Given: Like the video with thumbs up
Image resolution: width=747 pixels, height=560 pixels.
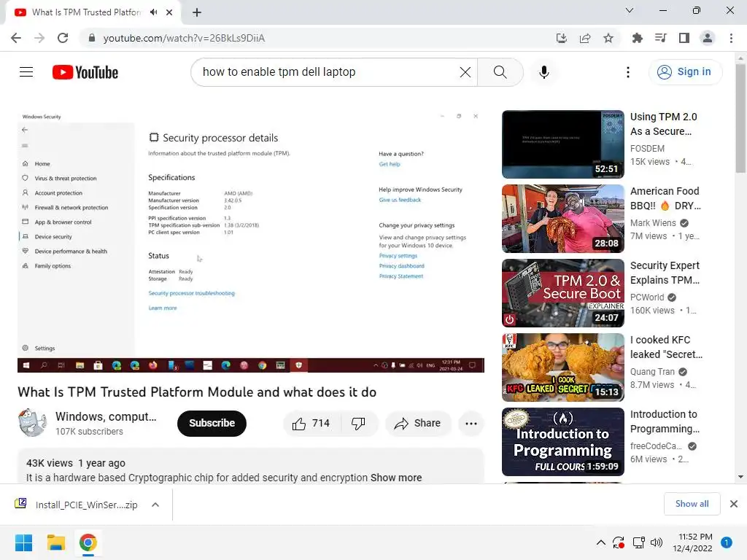Looking at the screenshot, I should [311, 424].
